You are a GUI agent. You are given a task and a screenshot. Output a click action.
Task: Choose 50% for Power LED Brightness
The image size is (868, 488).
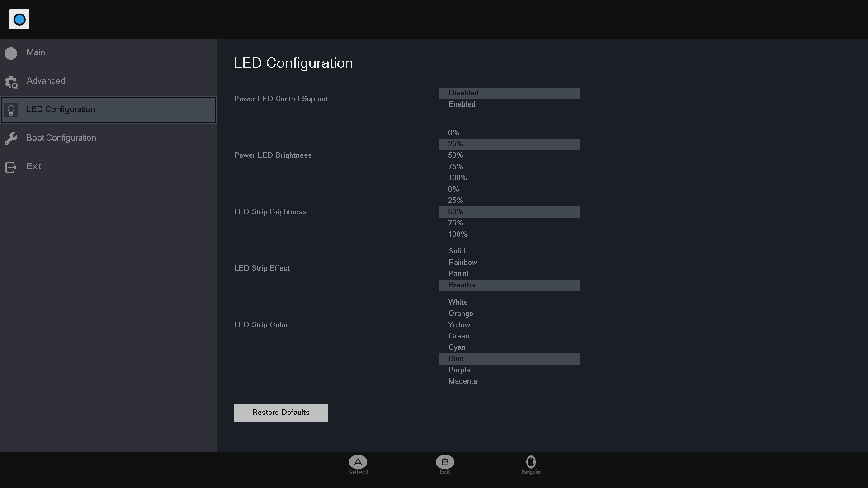[509, 155]
